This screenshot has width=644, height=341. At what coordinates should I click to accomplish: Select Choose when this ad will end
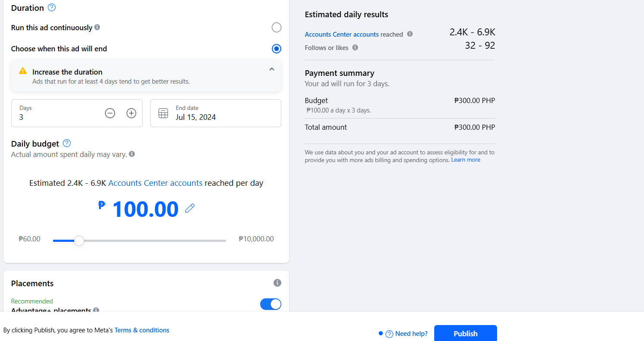(x=277, y=49)
